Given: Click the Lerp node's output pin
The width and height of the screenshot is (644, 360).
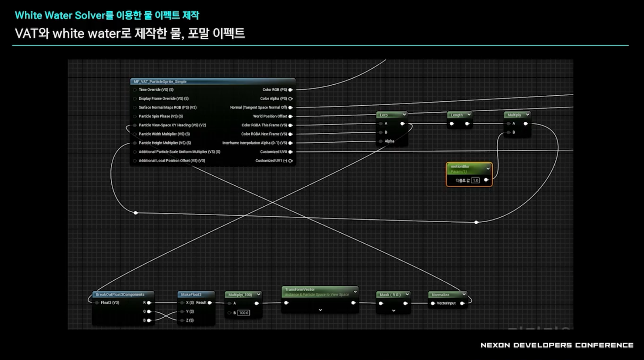Looking at the screenshot, I should click(402, 123).
